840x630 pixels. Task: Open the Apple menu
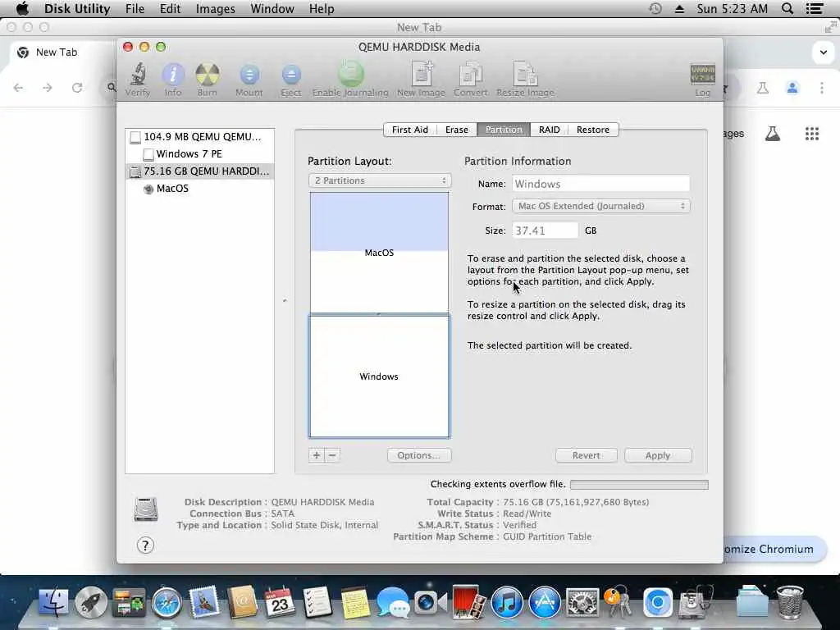click(x=22, y=8)
